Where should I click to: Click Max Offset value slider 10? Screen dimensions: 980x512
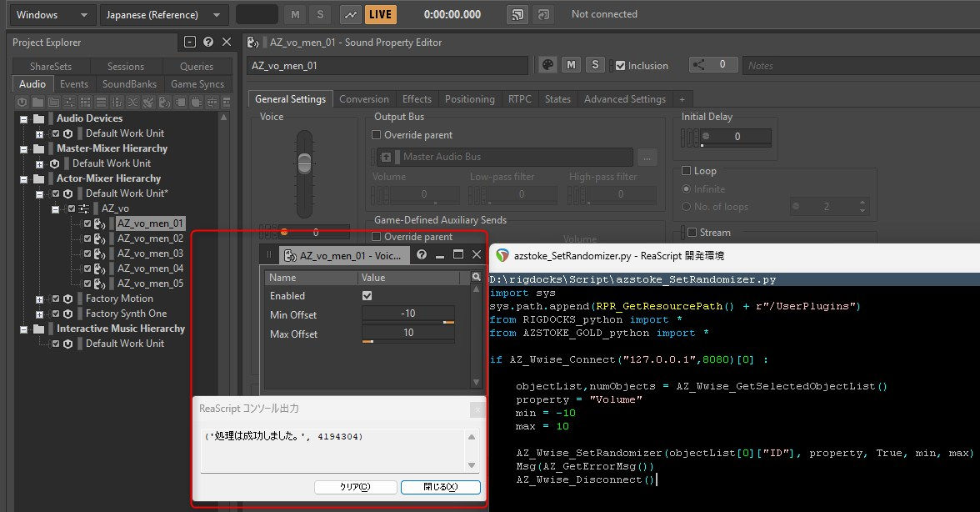tap(408, 334)
